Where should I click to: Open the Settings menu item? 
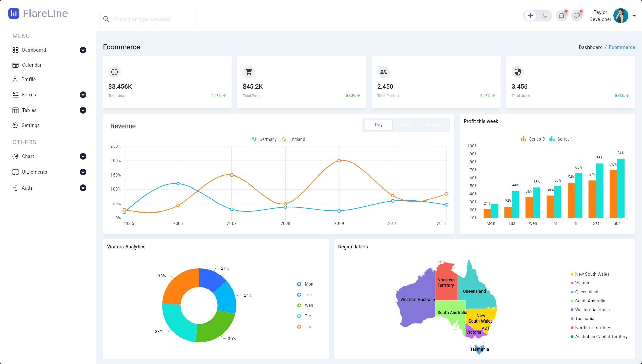tap(31, 125)
